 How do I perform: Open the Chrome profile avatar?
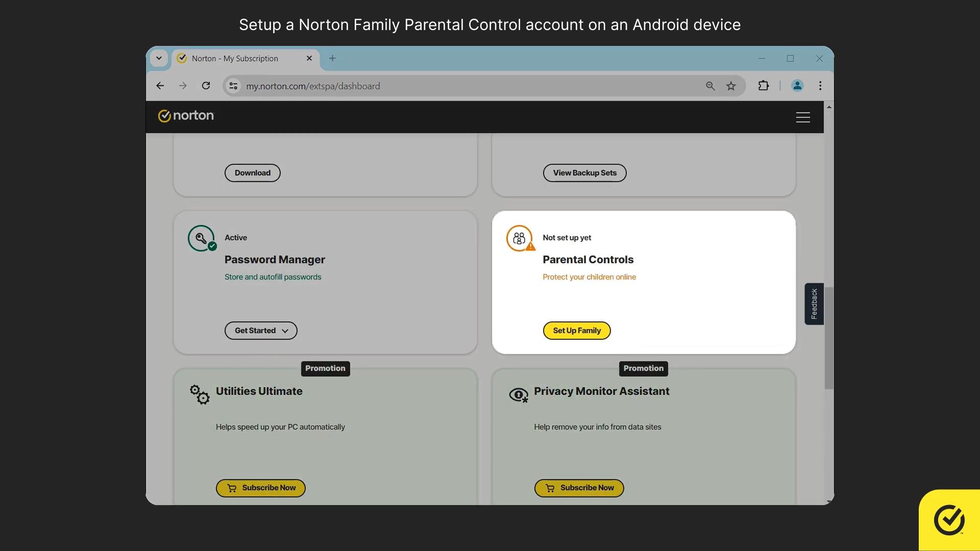(x=797, y=86)
